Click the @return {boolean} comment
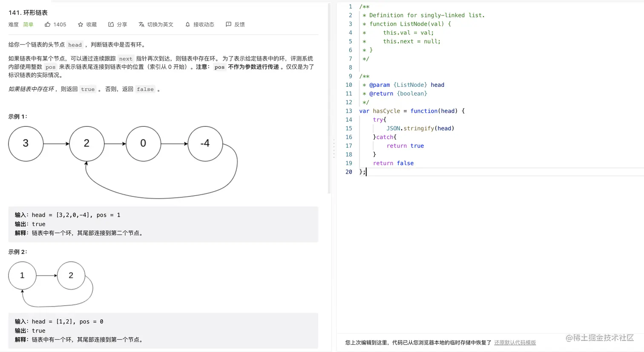The image size is (644, 352). (x=395, y=94)
